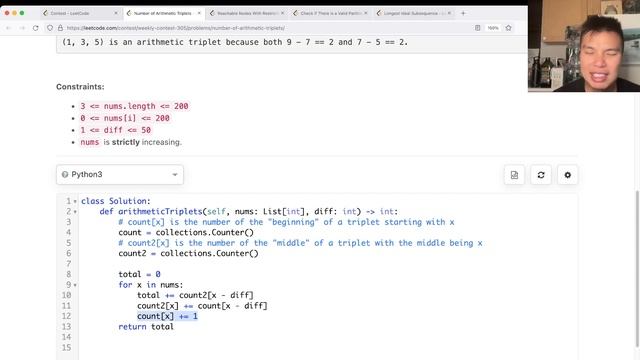The width and height of the screenshot is (640, 360).
Task: View site security lock information
Action: 60,28
